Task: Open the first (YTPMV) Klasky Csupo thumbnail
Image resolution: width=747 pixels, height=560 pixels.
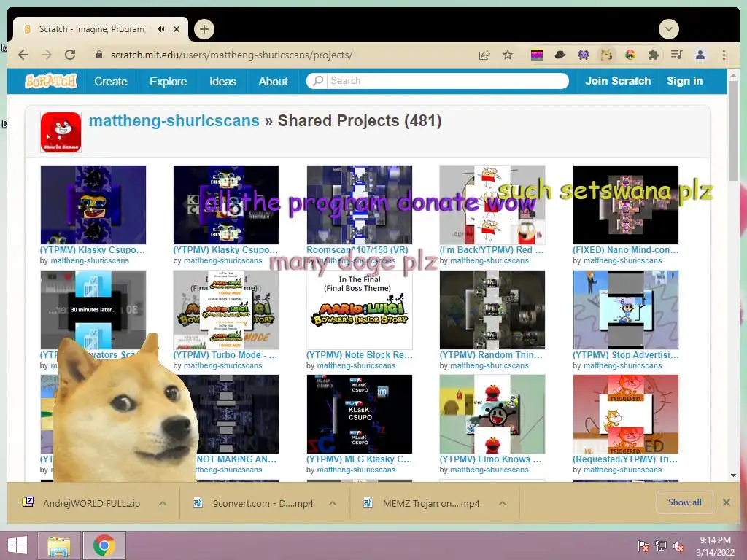Action: coord(93,205)
